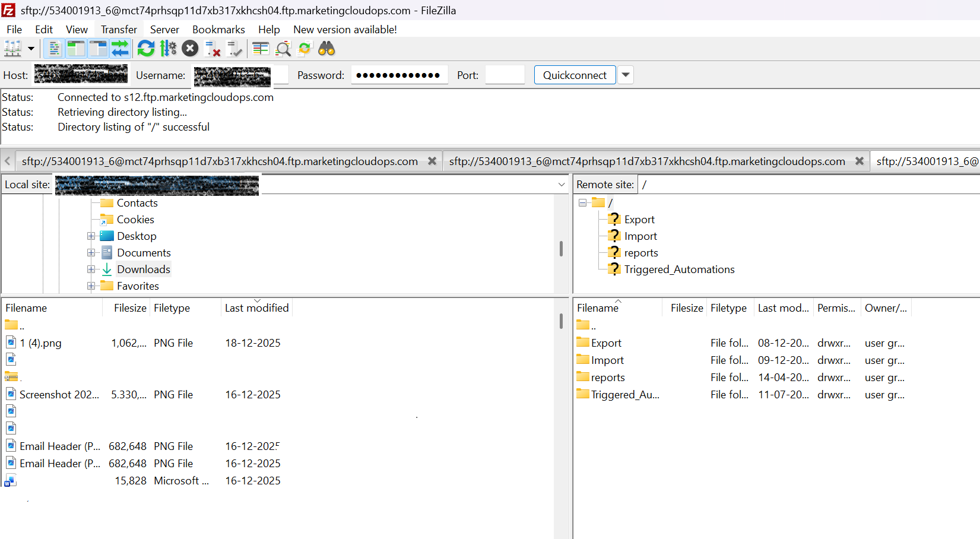This screenshot has width=980, height=539.
Task: Search for files with binoculars icon
Action: point(326,49)
